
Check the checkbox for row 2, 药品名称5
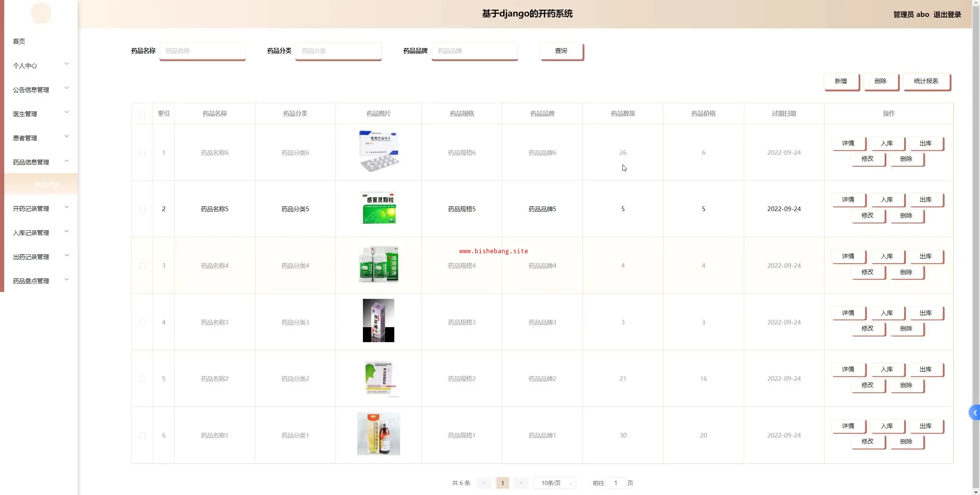point(142,209)
